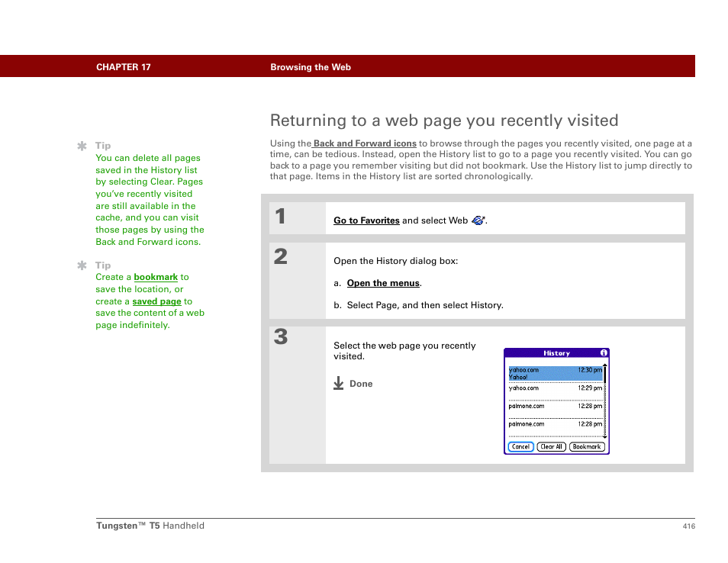
Task: Select the first palmone.com 12:28 pm entry
Action: point(556,406)
